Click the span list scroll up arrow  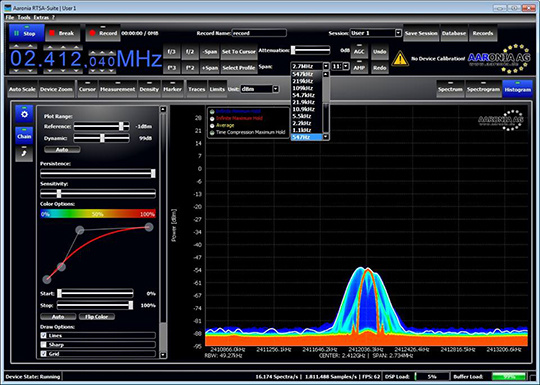326,74
